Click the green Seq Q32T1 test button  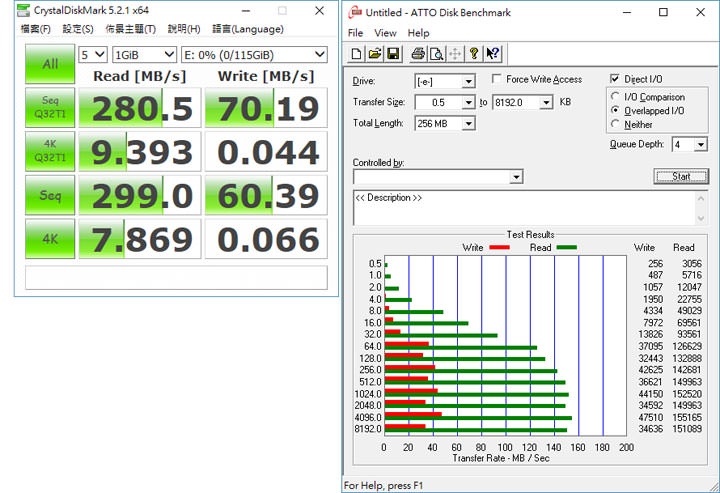(x=49, y=109)
